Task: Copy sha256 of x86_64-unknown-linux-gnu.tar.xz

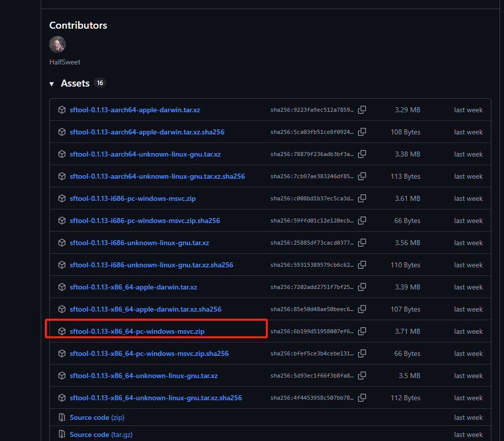Action: point(362,376)
